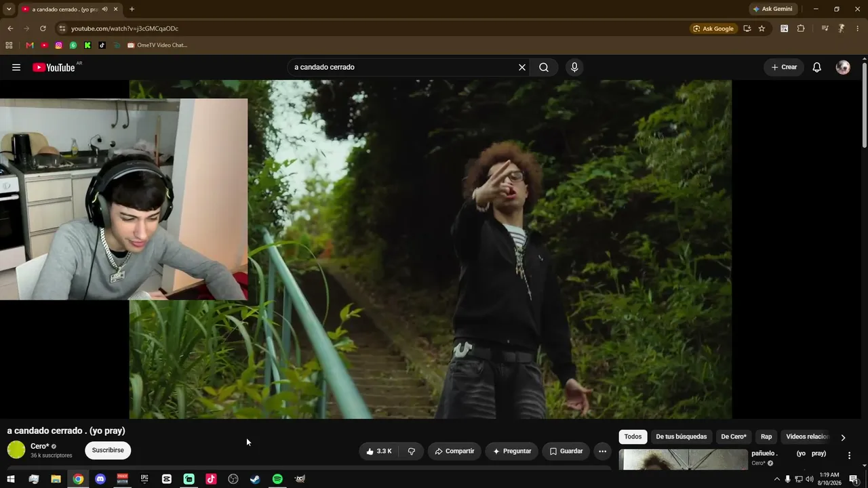Viewport: 868px width, 488px height.
Task: Open the Instagram bookmark
Action: [59, 45]
